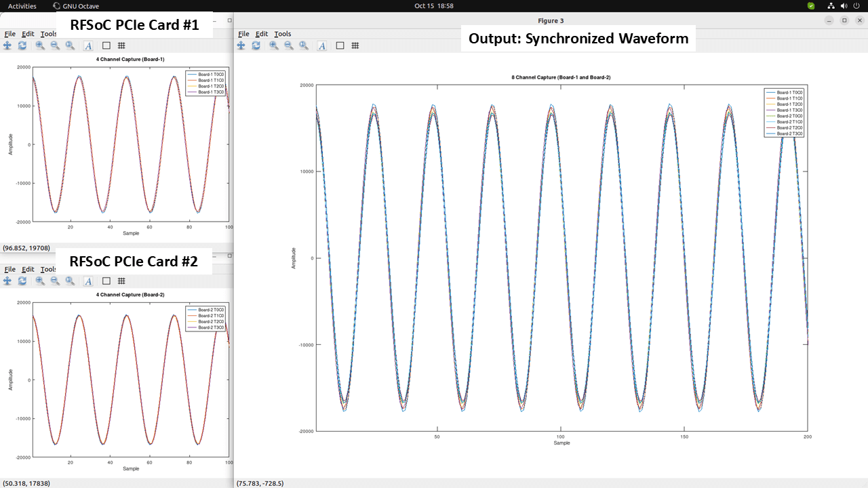Screen dimensions: 868x488
Task: Toggle the grid on the Figure 3 plot
Action: click(x=355, y=45)
